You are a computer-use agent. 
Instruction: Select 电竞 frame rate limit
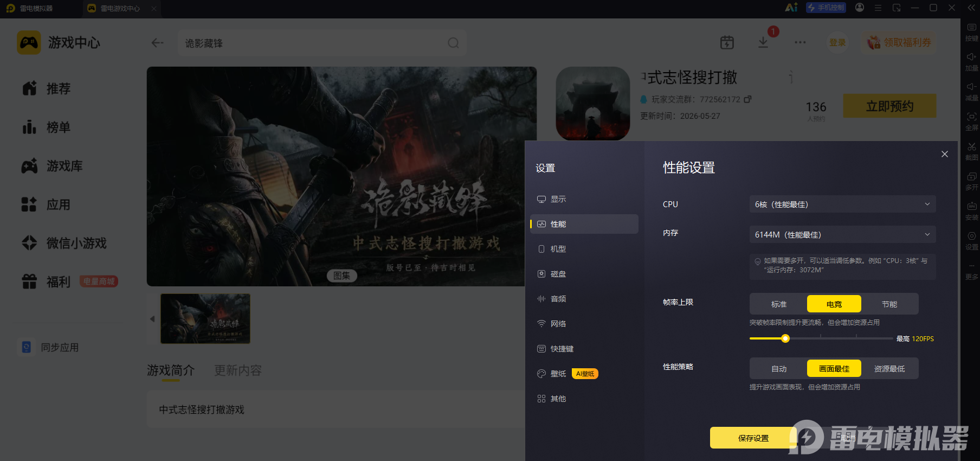[834, 304]
